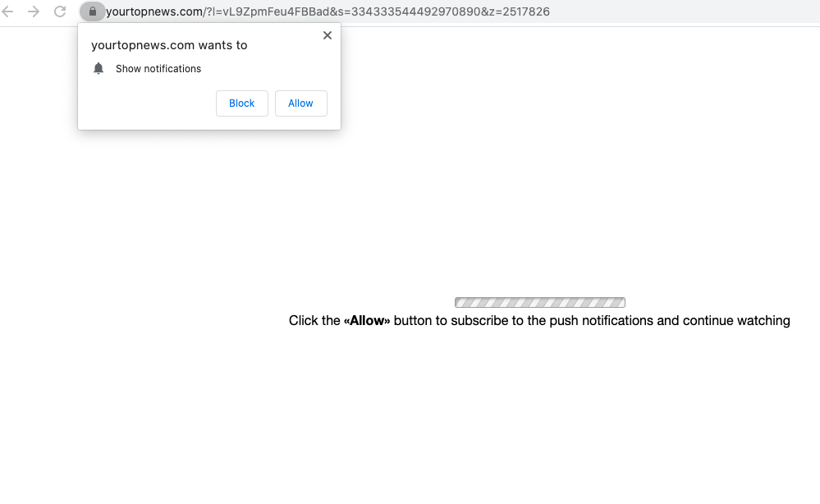
Task: Click the word "subscribe" in the page text
Action: tap(479, 320)
